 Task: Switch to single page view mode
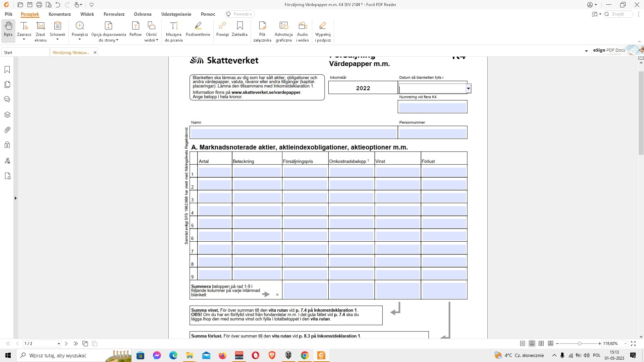click(x=523, y=344)
